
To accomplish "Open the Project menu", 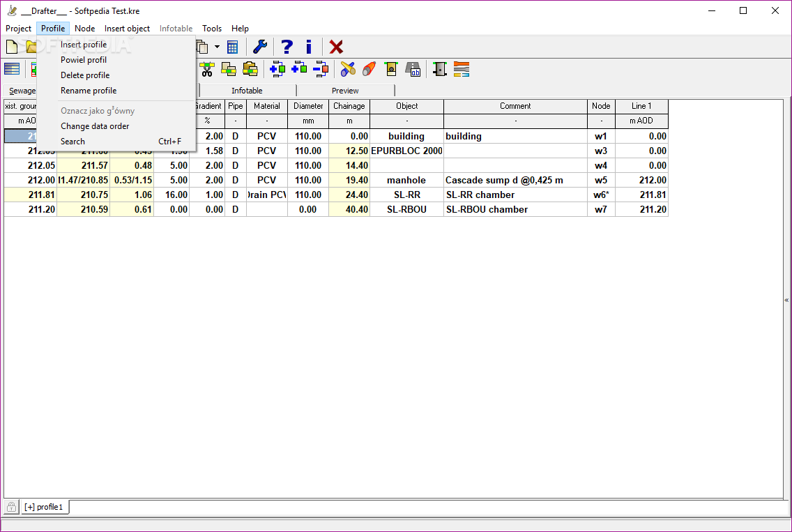I will click(18, 29).
